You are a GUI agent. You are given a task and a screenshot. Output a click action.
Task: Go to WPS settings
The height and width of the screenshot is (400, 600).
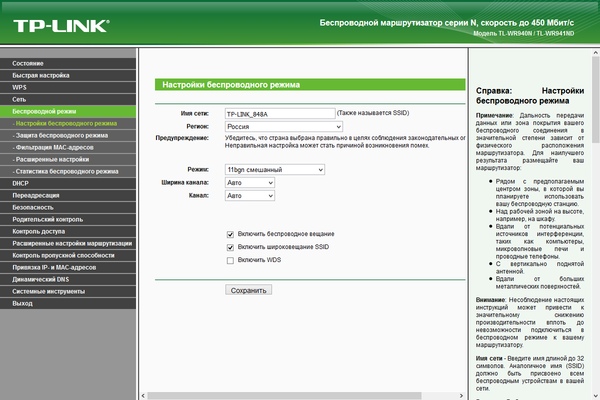click(x=68, y=87)
